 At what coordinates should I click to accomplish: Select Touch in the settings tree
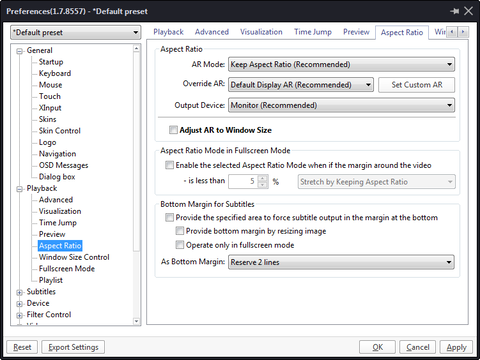(50, 96)
